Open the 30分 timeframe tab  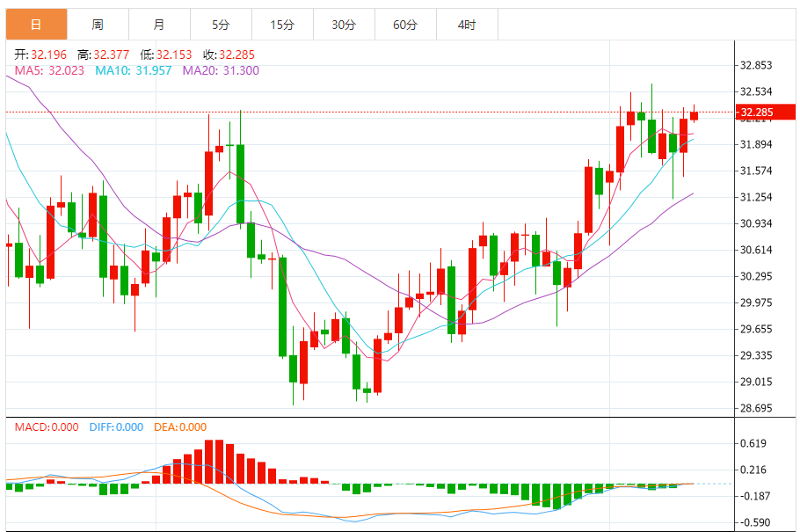344,25
